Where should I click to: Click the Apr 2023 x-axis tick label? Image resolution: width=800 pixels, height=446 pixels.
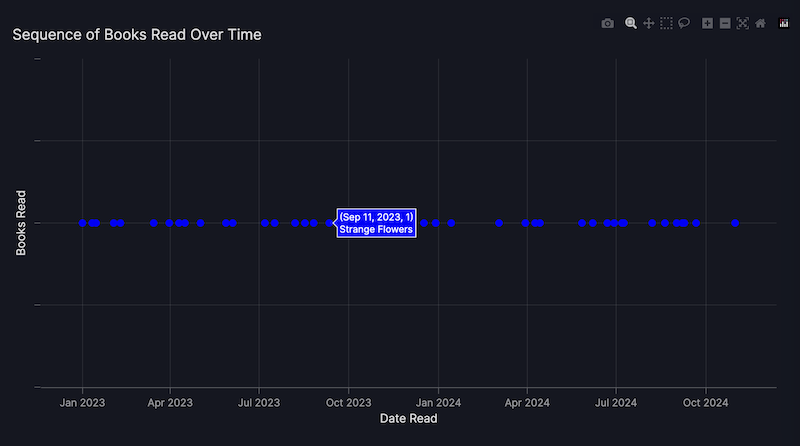click(x=170, y=403)
